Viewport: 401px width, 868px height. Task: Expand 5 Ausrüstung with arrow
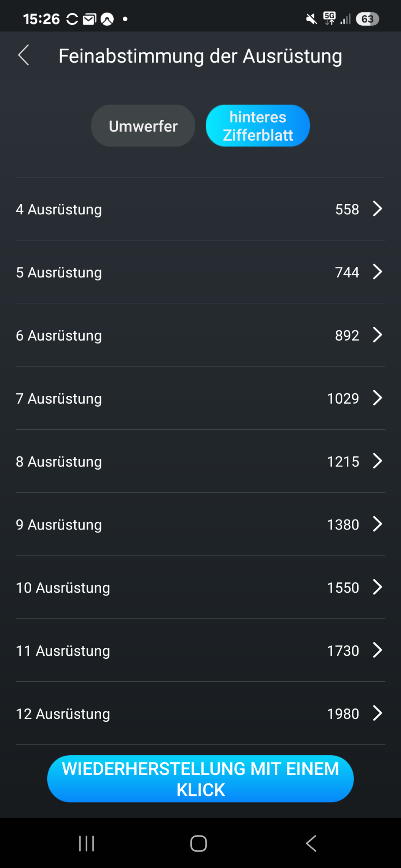(x=377, y=272)
